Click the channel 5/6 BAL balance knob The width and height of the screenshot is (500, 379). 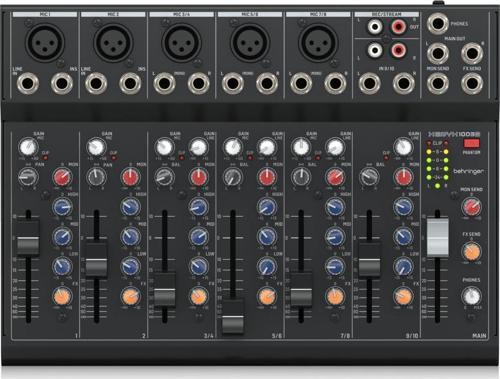coord(233,177)
